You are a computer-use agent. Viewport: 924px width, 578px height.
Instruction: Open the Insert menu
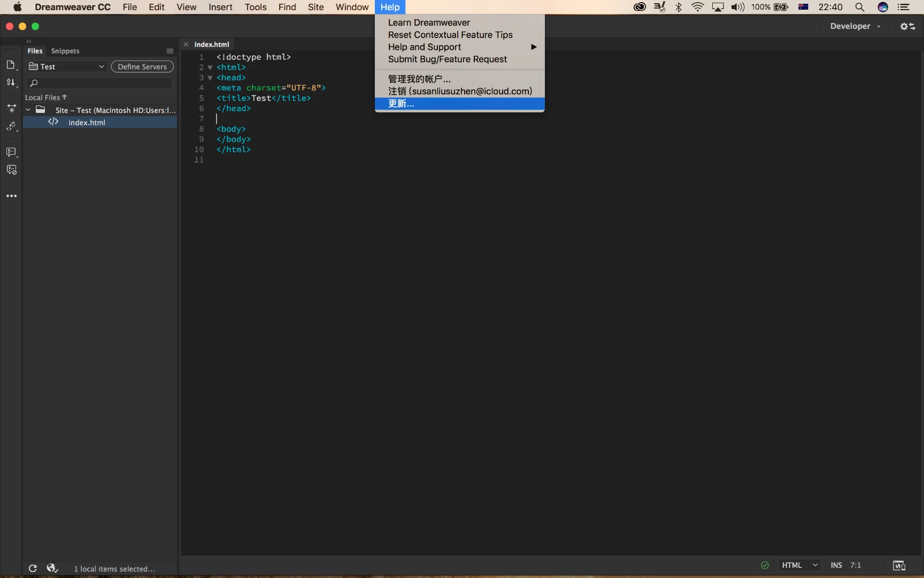pyautogui.click(x=220, y=7)
